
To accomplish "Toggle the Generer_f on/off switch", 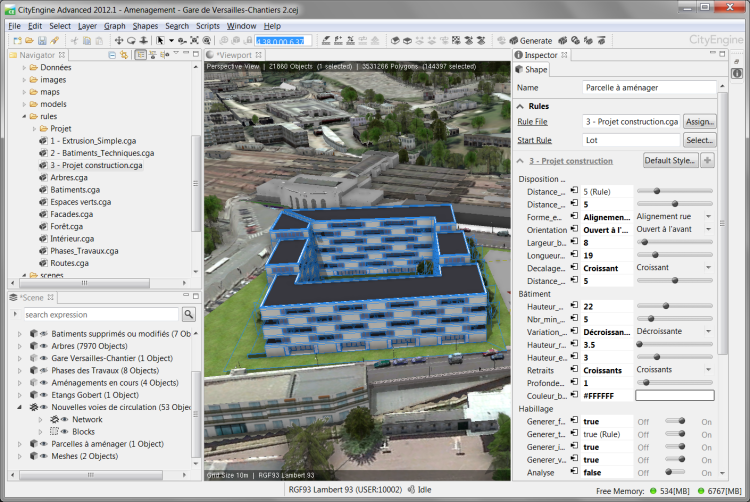I will click(675, 421).
